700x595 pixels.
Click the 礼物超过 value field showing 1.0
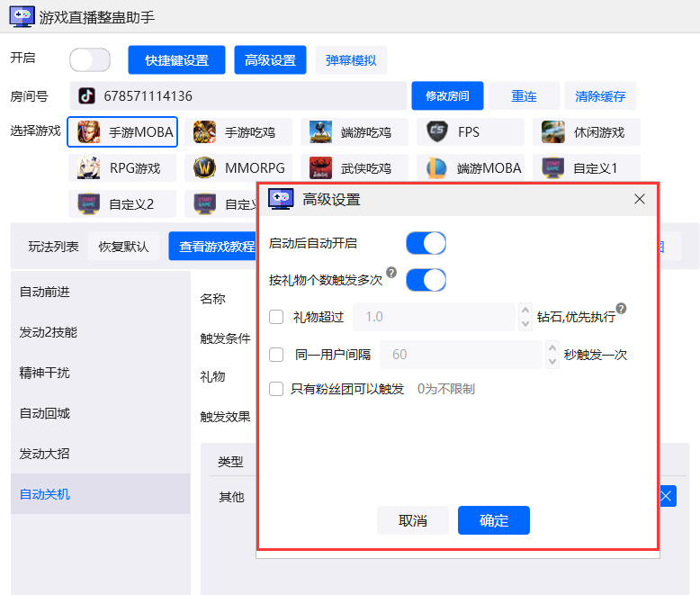coord(434,317)
